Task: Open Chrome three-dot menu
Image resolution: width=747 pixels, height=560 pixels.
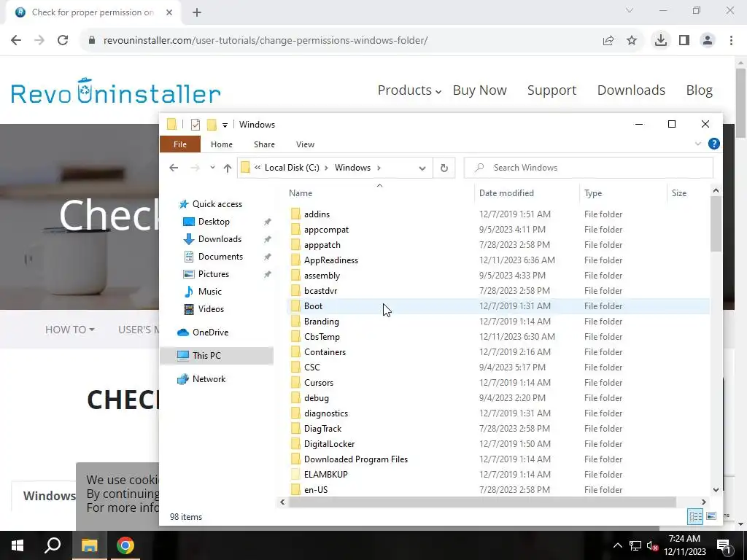Action: point(731,41)
